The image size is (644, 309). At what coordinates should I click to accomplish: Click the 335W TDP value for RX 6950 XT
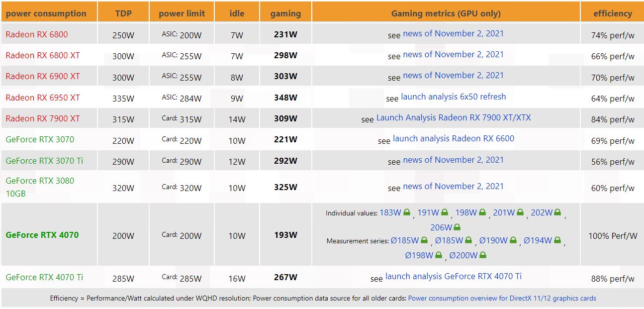(x=123, y=99)
